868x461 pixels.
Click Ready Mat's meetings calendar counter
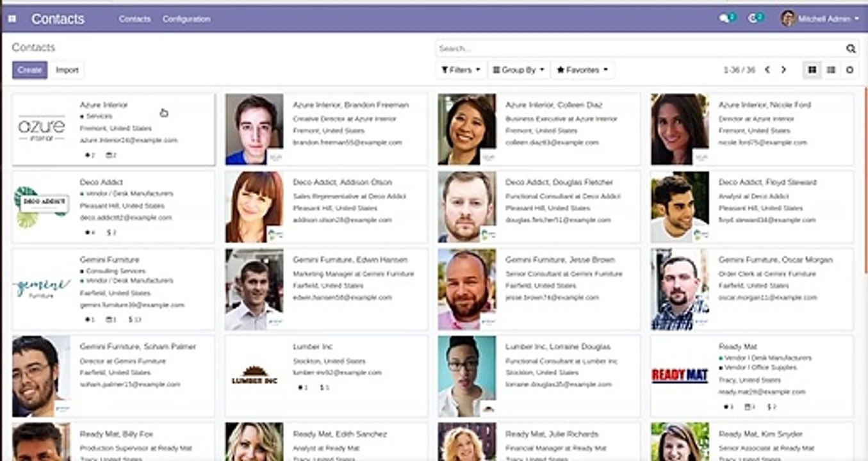pos(749,407)
